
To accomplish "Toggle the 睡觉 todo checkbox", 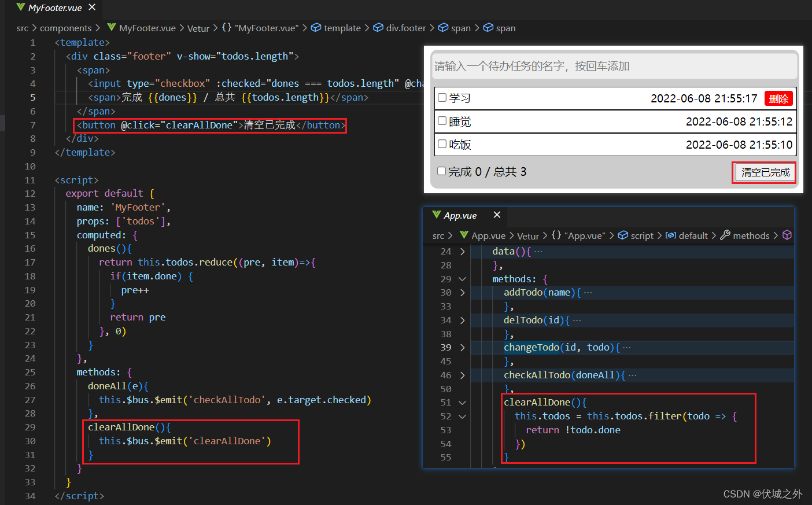I will [x=441, y=121].
